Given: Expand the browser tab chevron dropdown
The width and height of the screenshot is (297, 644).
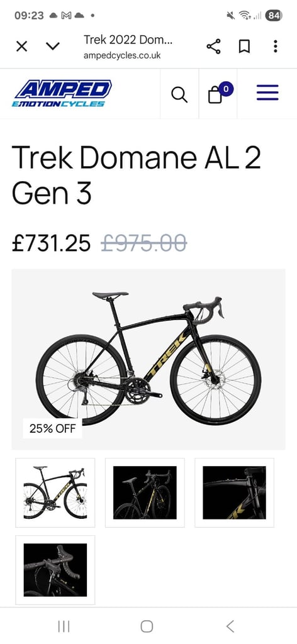Looking at the screenshot, I should [x=53, y=47].
